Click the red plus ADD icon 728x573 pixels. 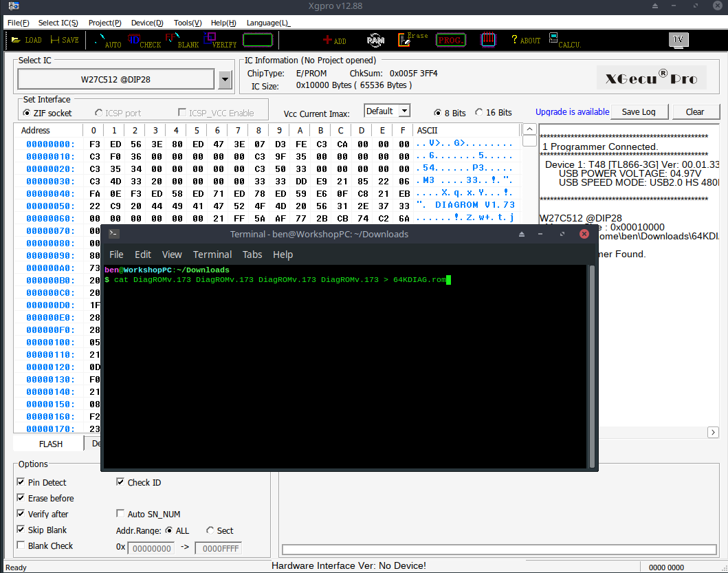point(334,41)
